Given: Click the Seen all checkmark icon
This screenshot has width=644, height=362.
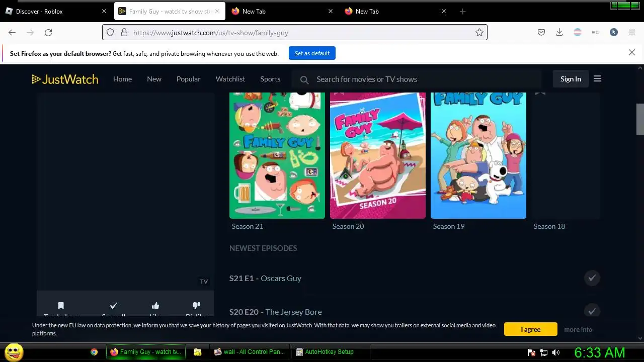Looking at the screenshot, I should (114, 306).
